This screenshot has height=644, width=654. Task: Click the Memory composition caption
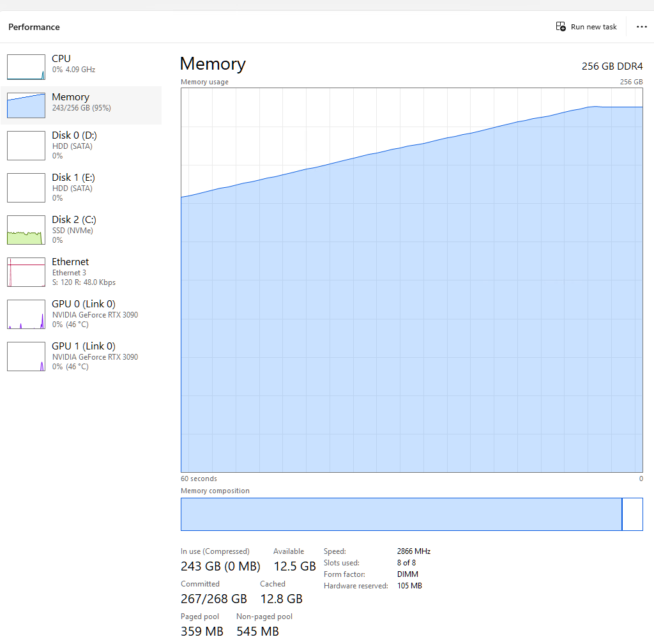[x=215, y=491]
